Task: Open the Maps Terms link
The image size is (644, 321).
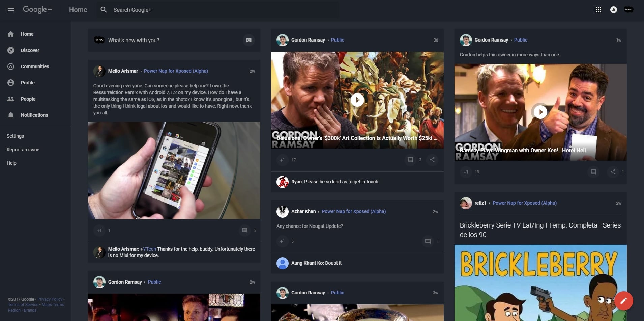Action: tap(53, 305)
